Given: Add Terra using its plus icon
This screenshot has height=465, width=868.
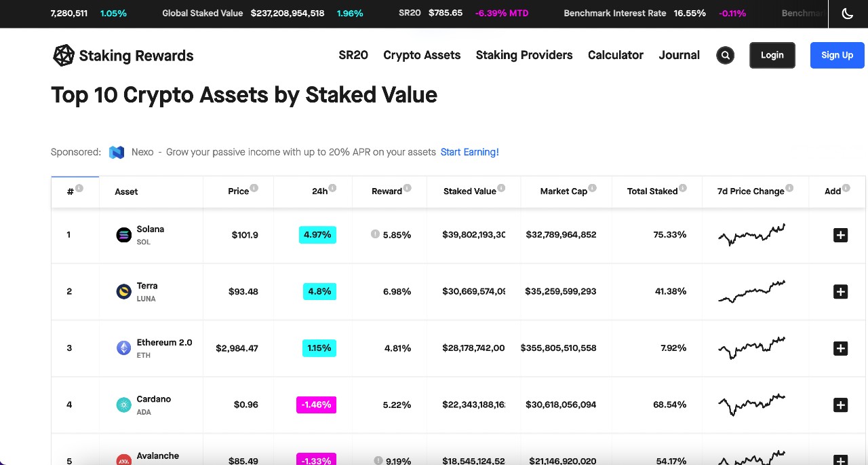Looking at the screenshot, I should coord(840,291).
